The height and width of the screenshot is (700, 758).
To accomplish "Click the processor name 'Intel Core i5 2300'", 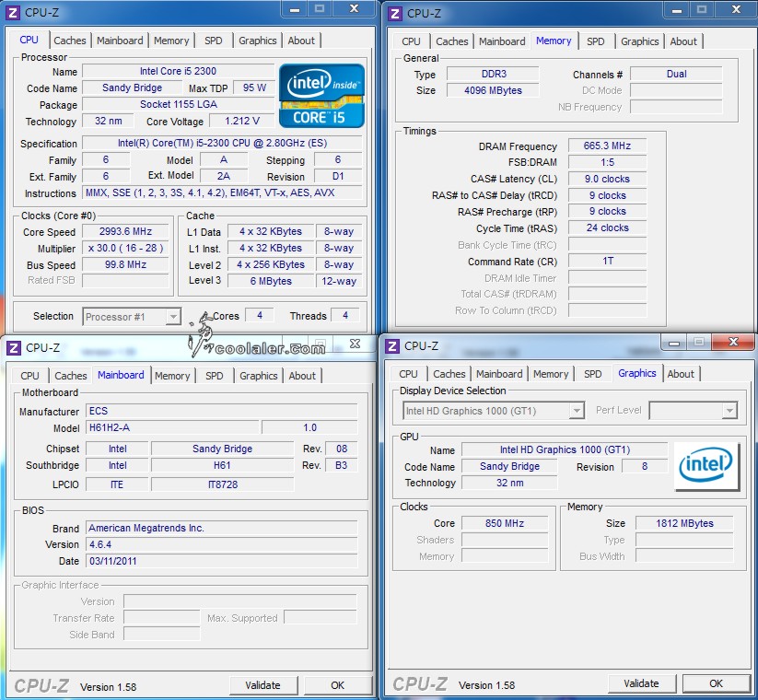I will 179,71.
